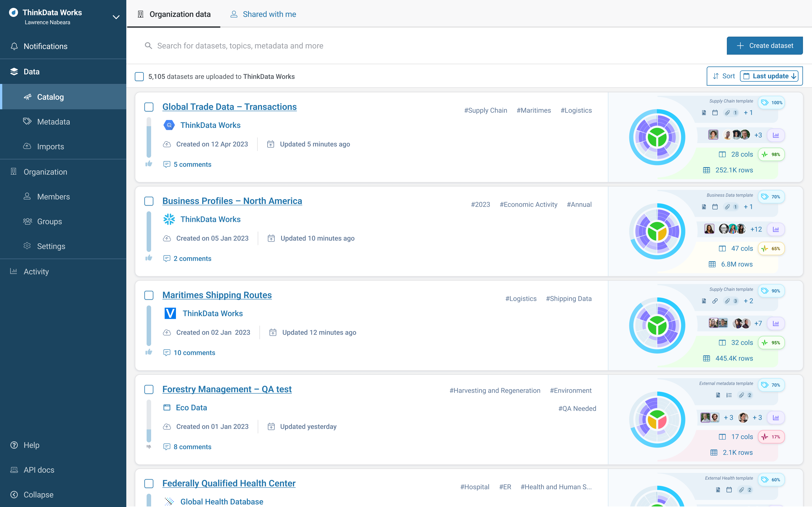Screen dimensions: 812x507
Task: Click the catalog navigation icon in sidebar
Action: point(27,96)
